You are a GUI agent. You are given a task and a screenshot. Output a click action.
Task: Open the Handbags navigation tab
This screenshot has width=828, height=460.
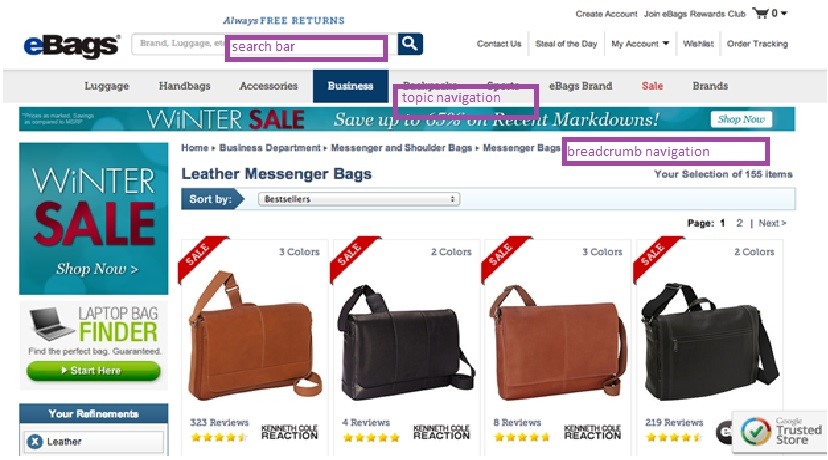(x=184, y=86)
